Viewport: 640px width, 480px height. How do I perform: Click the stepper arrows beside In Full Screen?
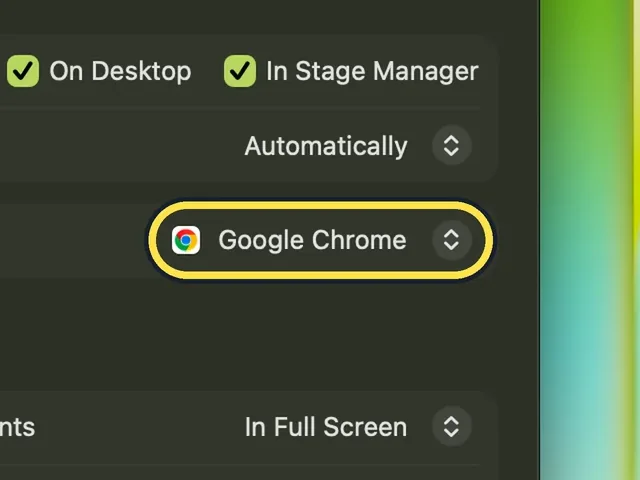pyautogui.click(x=452, y=427)
